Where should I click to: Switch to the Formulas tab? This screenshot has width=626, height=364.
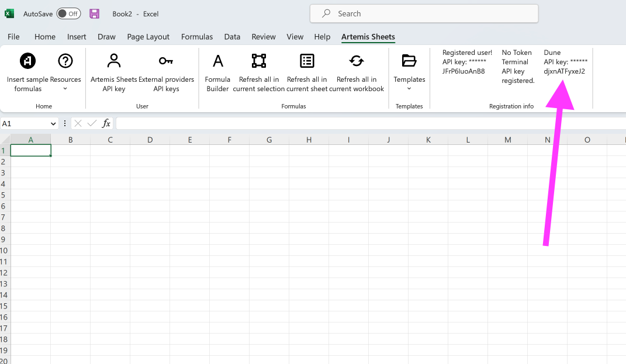[x=197, y=37]
